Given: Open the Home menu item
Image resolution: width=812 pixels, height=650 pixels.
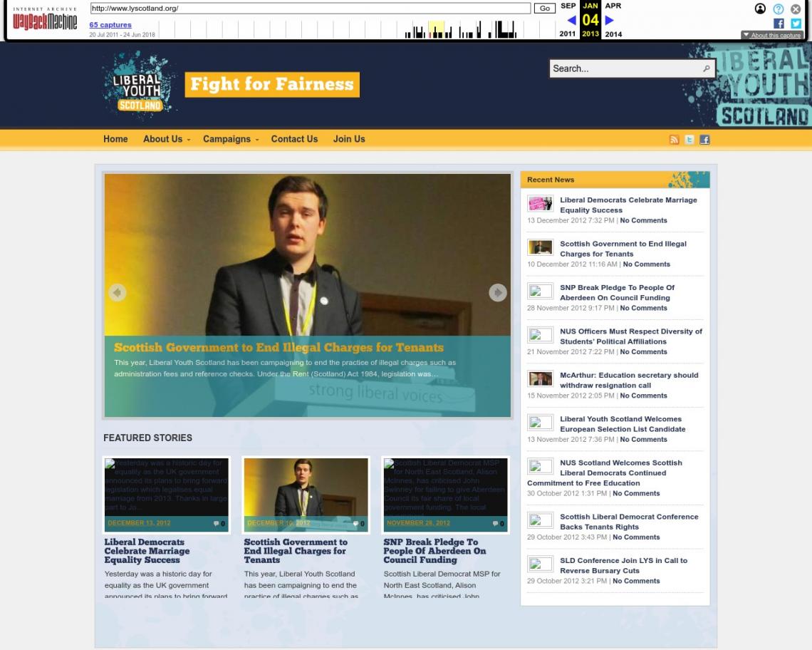Looking at the screenshot, I should 115,139.
